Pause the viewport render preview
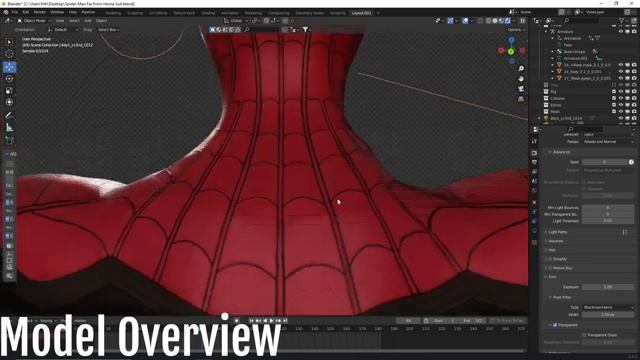The width and height of the screenshot is (640, 360). 522,20
